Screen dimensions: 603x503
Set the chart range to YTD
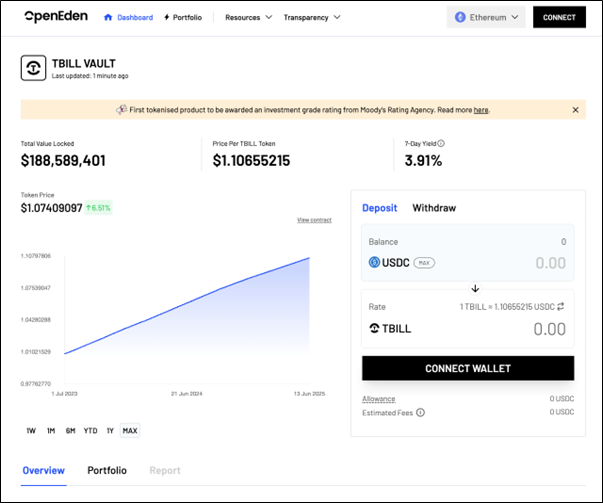pyautogui.click(x=91, y=431)
